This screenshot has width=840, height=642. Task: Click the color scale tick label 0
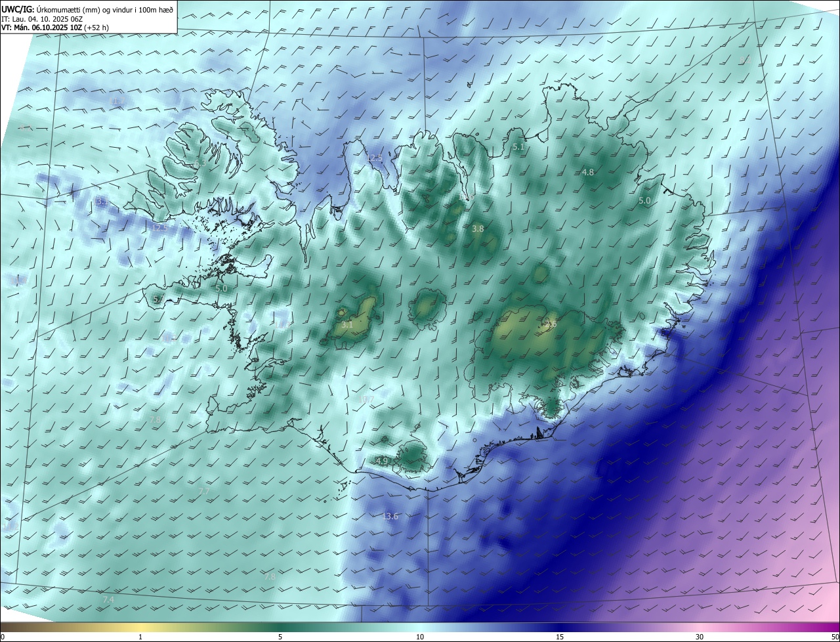(x=3, y=637)
